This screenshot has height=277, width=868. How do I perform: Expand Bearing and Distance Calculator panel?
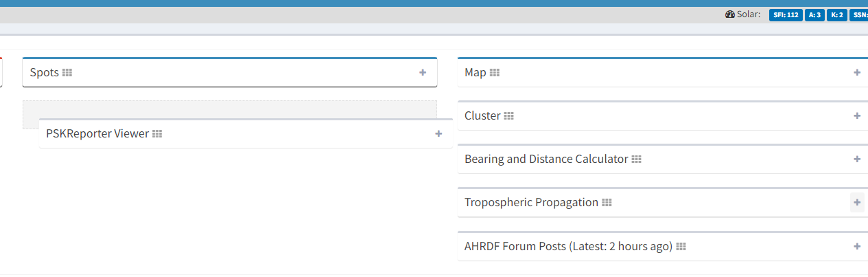click(857, 159)
